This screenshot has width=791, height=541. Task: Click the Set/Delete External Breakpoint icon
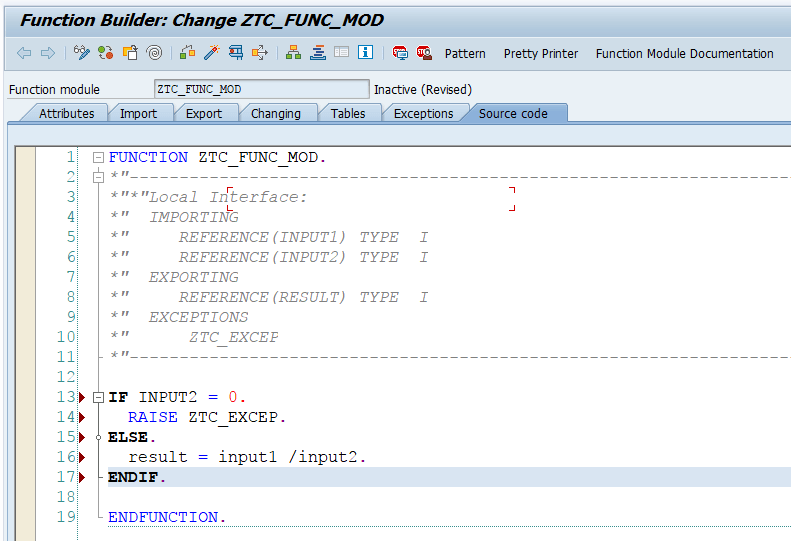424,52
